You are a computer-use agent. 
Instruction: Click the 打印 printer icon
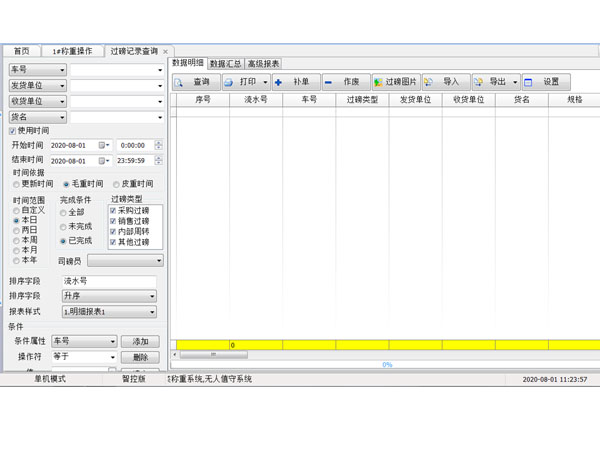229,82
